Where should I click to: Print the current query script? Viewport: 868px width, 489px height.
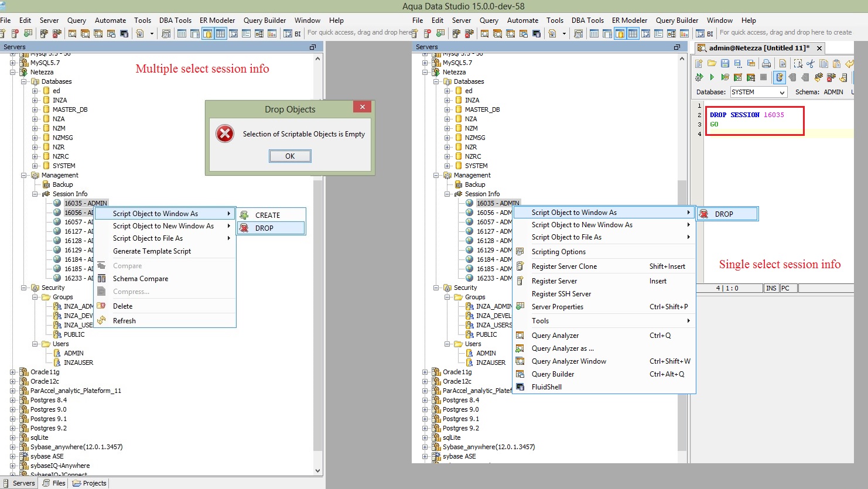point(766,63)
